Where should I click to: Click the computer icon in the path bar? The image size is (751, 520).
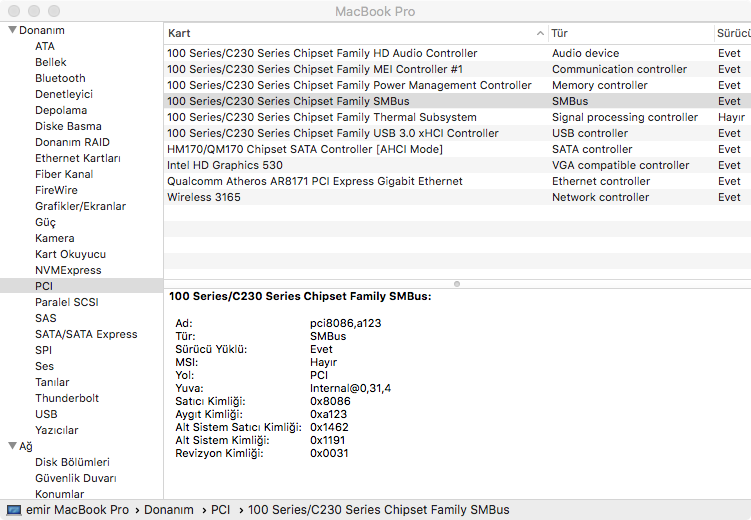point(13,510)
